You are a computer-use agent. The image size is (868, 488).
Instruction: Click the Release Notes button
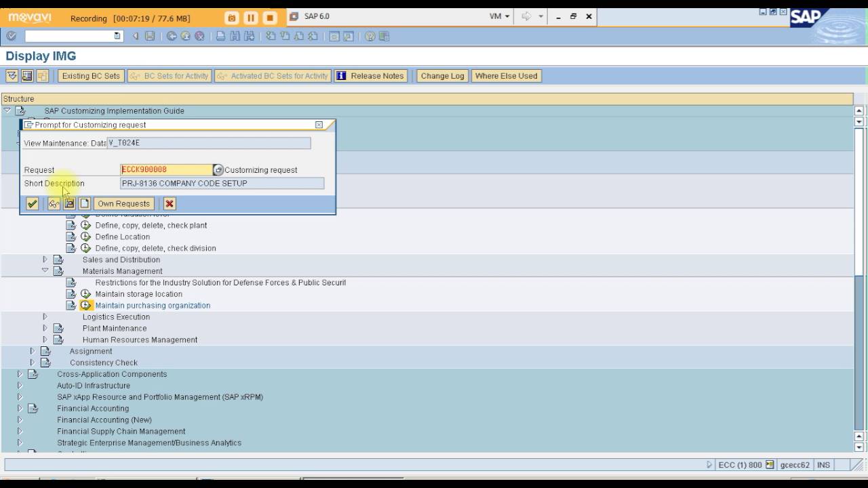[370, 76]
